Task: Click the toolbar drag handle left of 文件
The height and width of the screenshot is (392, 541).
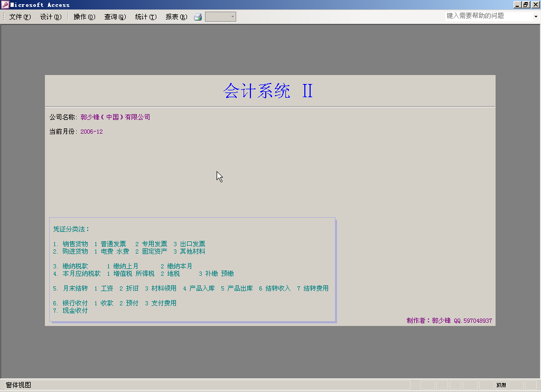Action: click(4, 17)
